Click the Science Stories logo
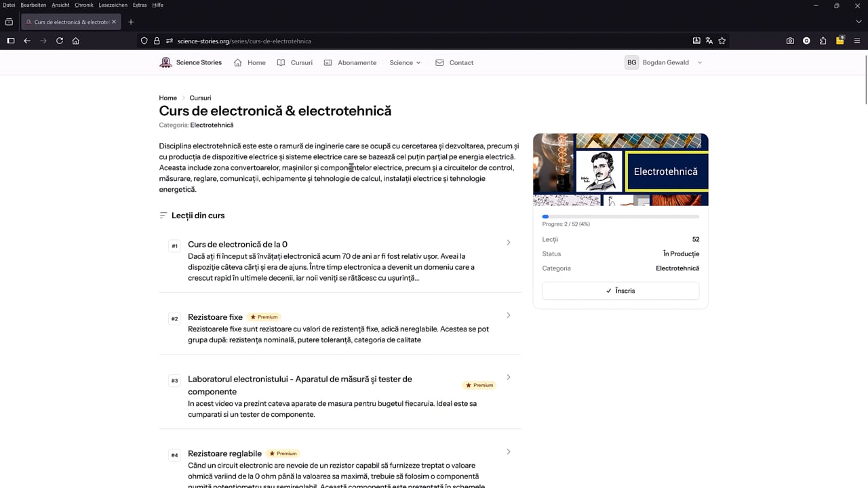 point(191,62)
